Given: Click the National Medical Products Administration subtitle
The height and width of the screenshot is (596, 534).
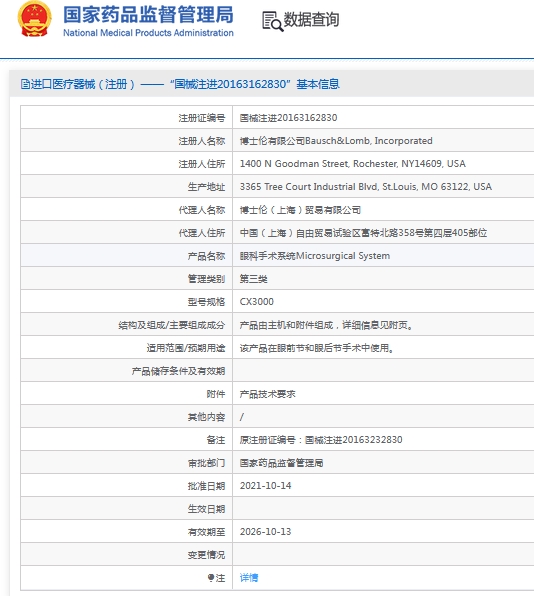Looking at the screenshot, I should [148, 33].
